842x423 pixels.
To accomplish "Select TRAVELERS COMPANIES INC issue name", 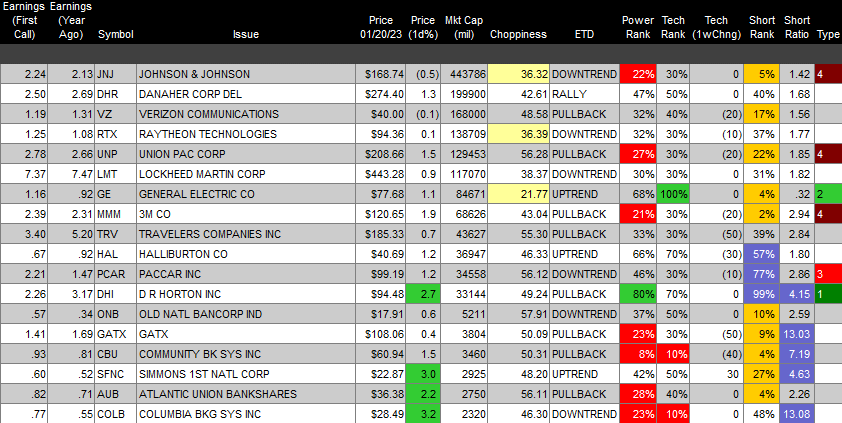I will 210,234.
